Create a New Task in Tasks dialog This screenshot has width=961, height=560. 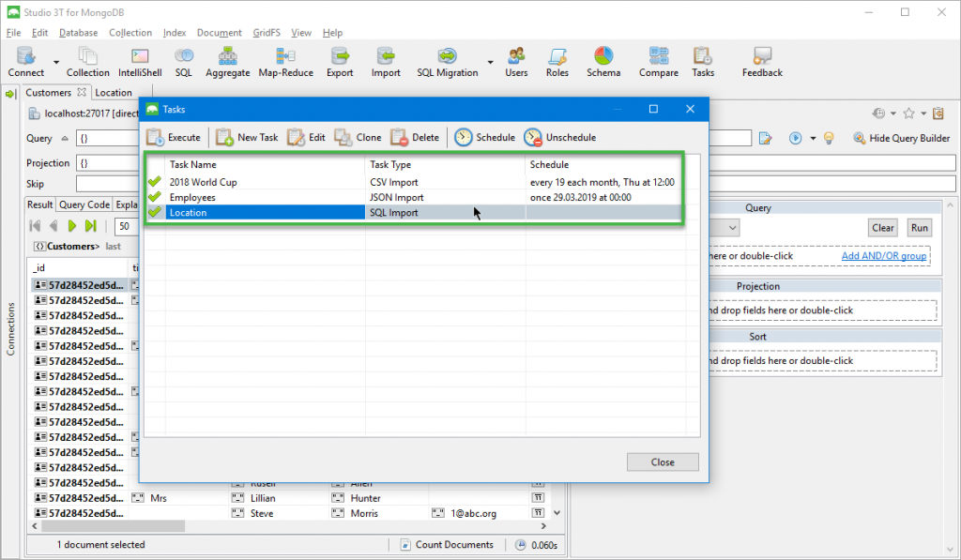pos(247,137)
